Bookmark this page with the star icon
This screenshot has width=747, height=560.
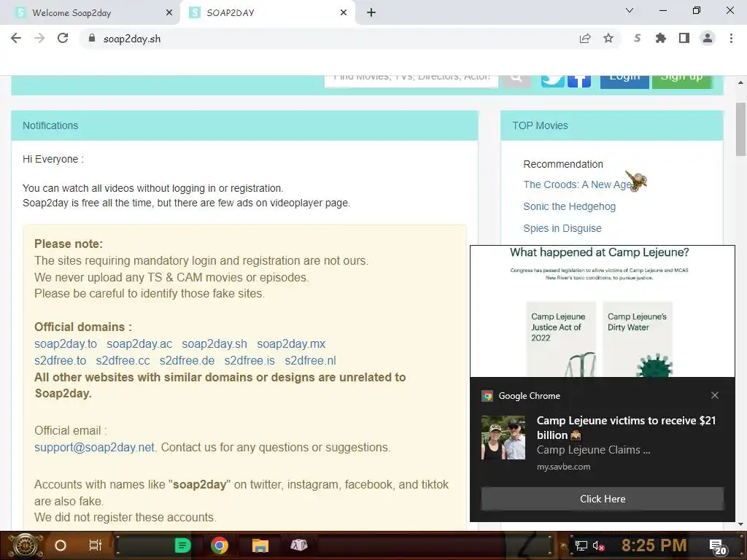608,38
